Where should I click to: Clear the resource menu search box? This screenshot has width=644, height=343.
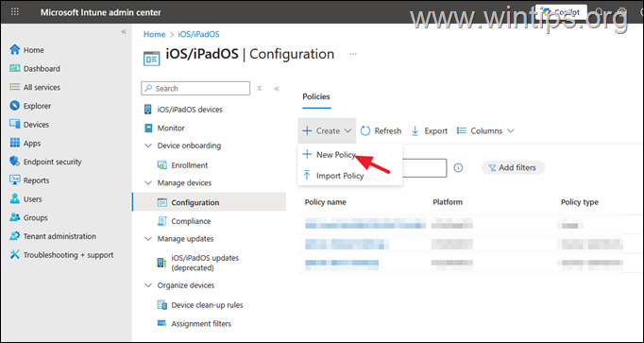pyautogui.click(x=259, y=88)
